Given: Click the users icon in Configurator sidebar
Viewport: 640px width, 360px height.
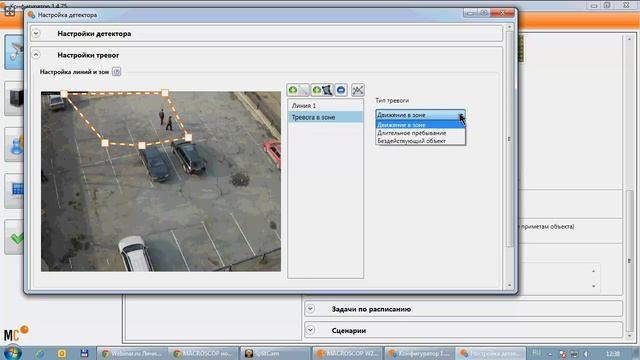Looking at the screenshot, I should tap(15, 144).
